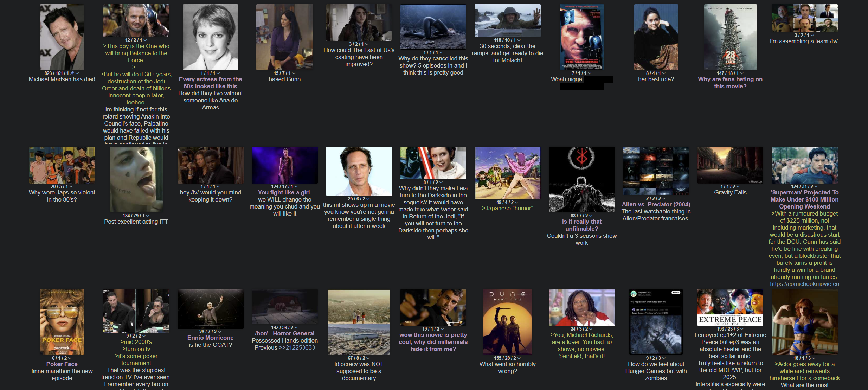Expand the arrow next to 12 / 2 / 1 stats
Image resolution: width=868 pixels, height=390 pixels.
pos(145,40)
